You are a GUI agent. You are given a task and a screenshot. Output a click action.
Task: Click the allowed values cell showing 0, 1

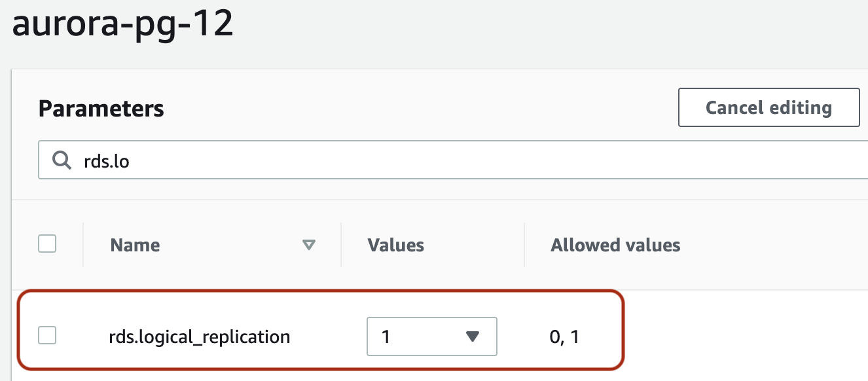[565, 338]
